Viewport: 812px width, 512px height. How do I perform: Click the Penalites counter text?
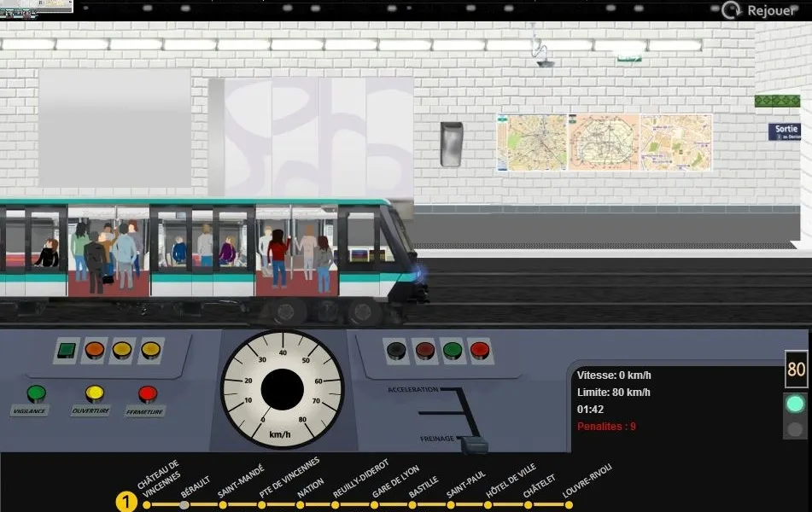[608, 427]
